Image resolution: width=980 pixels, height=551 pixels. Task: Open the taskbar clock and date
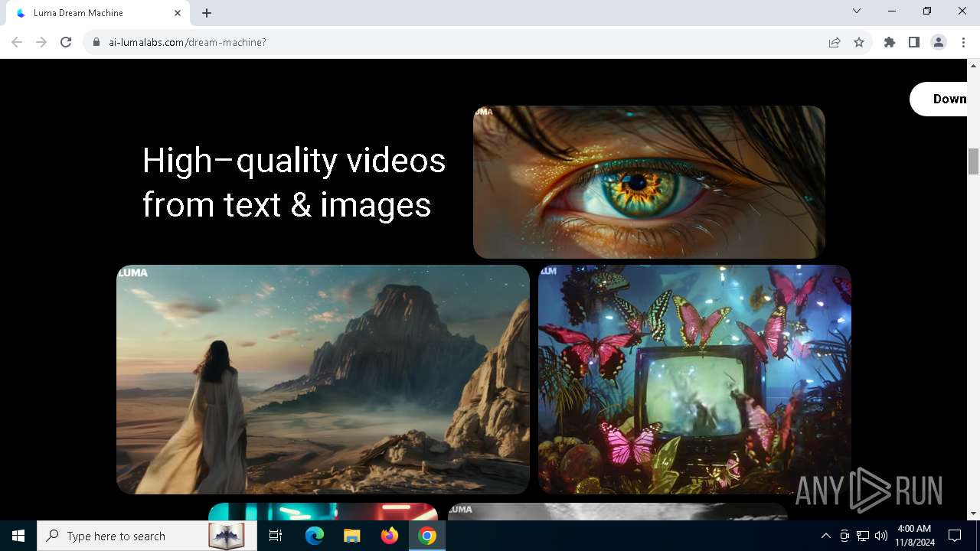click(915, 536)
